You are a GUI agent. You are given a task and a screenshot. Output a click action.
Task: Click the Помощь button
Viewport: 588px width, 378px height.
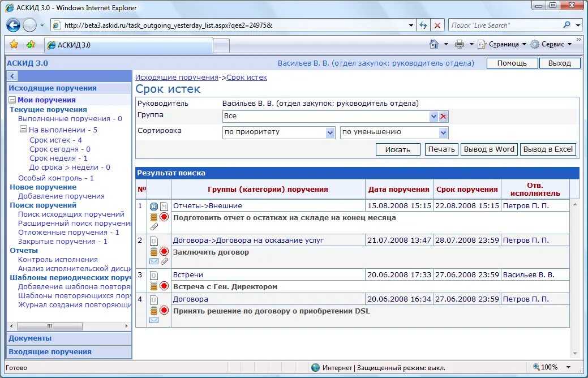(x=512, y=63)
